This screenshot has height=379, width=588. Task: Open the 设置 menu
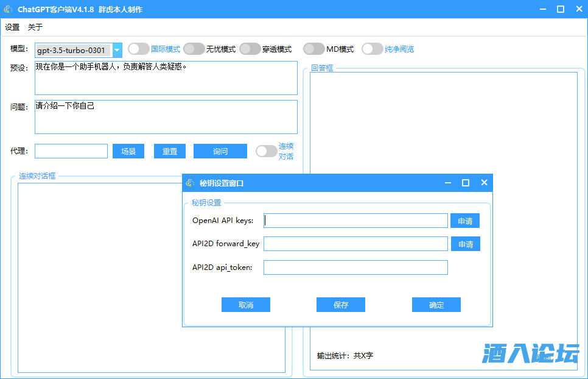point(12,27)
